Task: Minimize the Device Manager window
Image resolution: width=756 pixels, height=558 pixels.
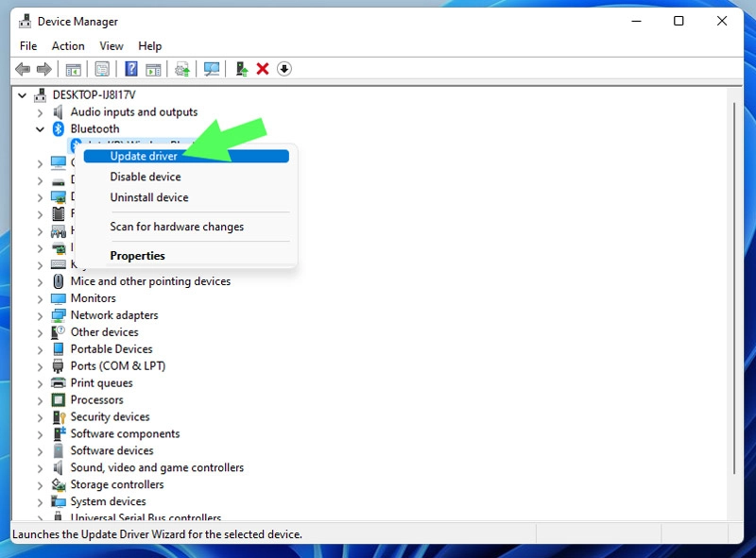Action: (636, 21)
